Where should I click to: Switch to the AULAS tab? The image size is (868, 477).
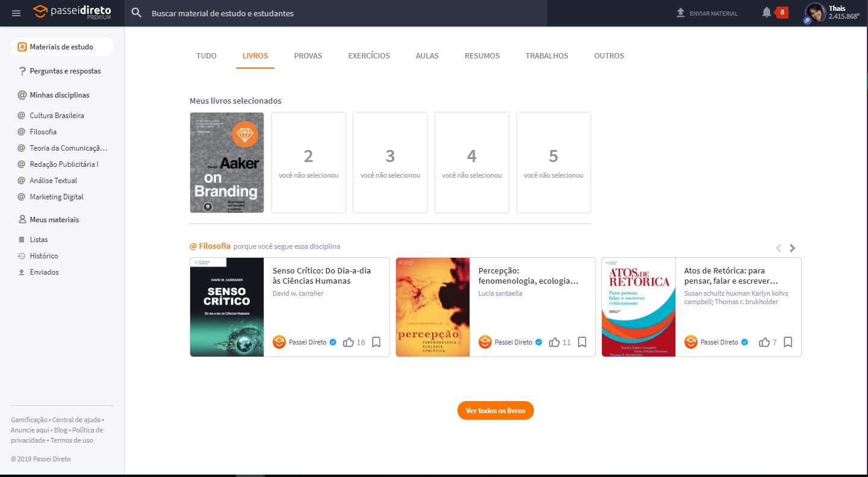tap(427, 56)
